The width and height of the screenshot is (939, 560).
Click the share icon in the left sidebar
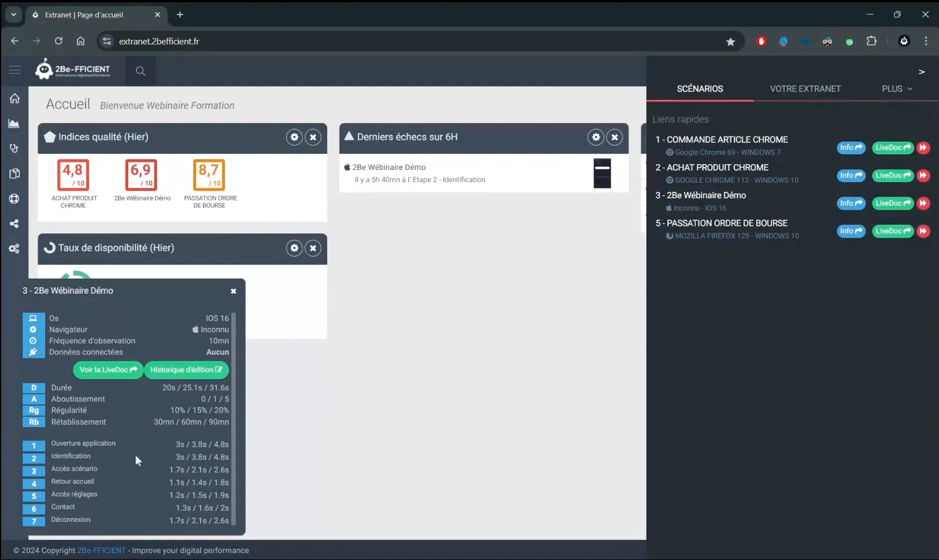tap(14, 224)
